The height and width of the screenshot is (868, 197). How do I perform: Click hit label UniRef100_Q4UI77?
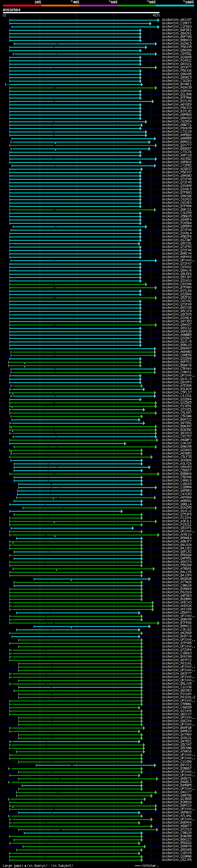click(x=177, y=793)
